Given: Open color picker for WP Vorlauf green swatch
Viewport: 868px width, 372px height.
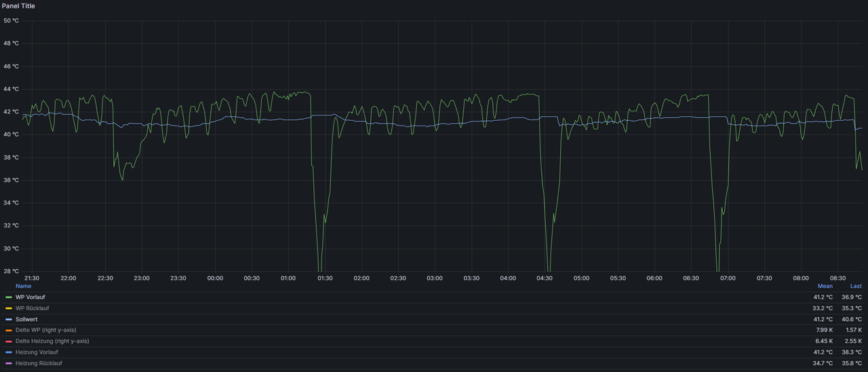Looking at the screenshot, I should click(9, 297).
